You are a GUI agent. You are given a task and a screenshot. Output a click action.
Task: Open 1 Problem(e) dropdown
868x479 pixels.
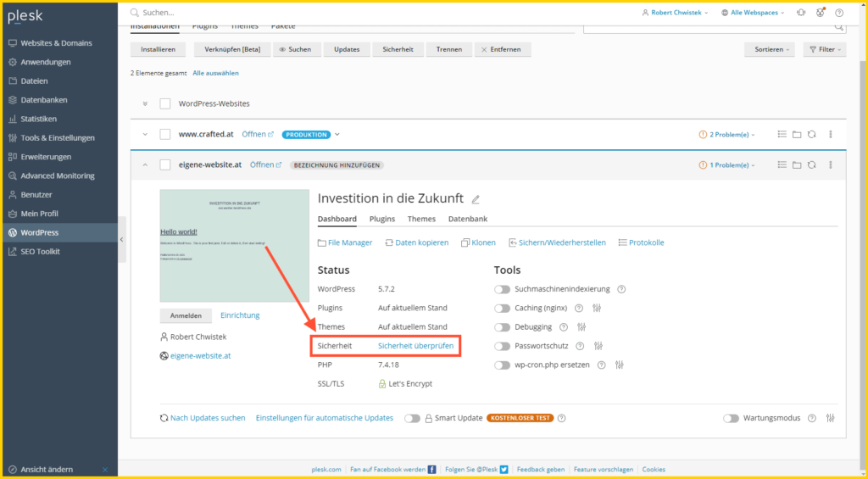click(x=727, y=165)
